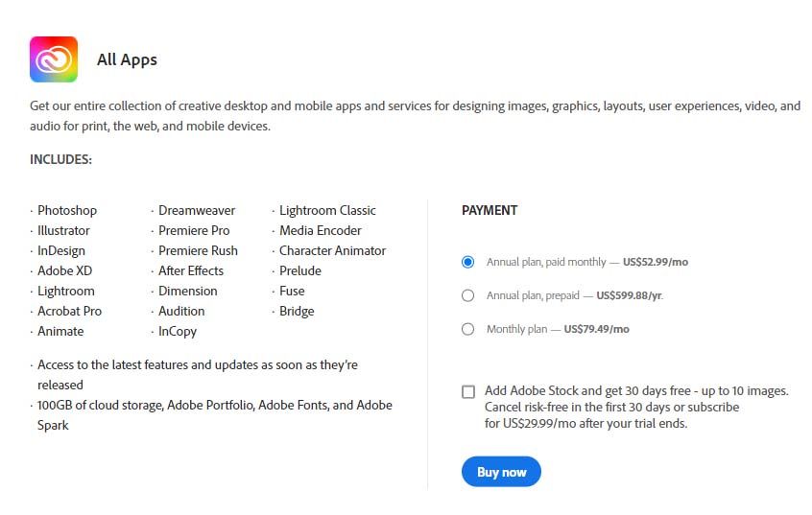Click the After Effects list entry

pos(191,270)
